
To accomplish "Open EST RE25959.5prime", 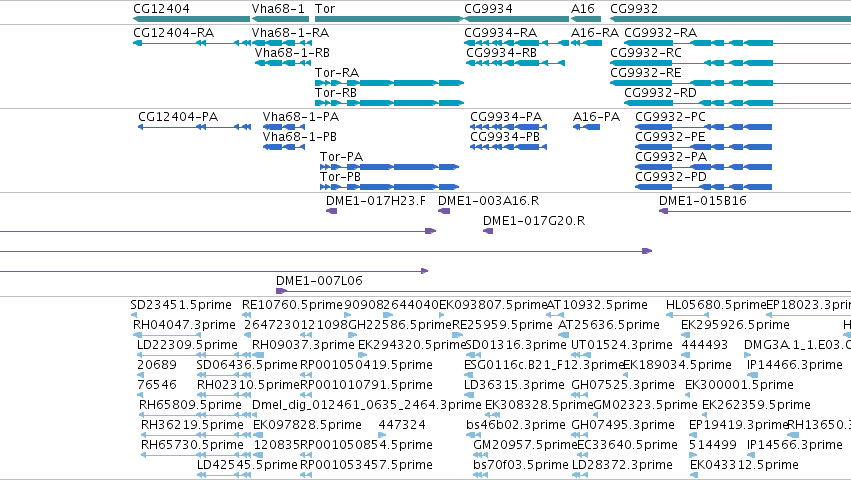I will [x=503, y=325].
